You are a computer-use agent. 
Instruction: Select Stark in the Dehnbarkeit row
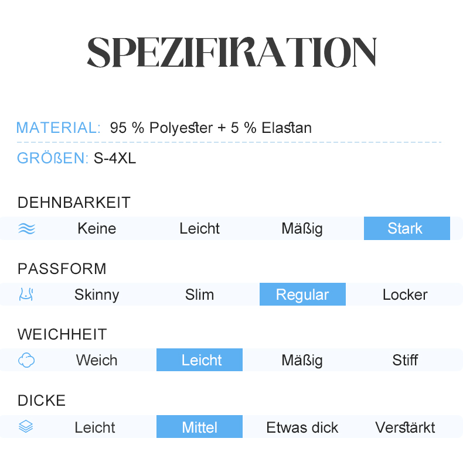coord(407,228)
